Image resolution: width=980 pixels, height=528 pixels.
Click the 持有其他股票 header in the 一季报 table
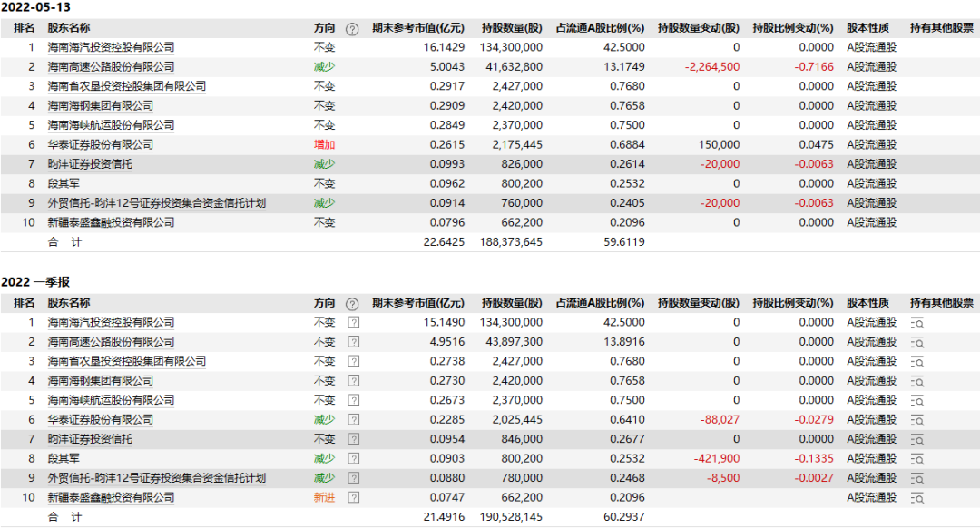coord(942,303)
